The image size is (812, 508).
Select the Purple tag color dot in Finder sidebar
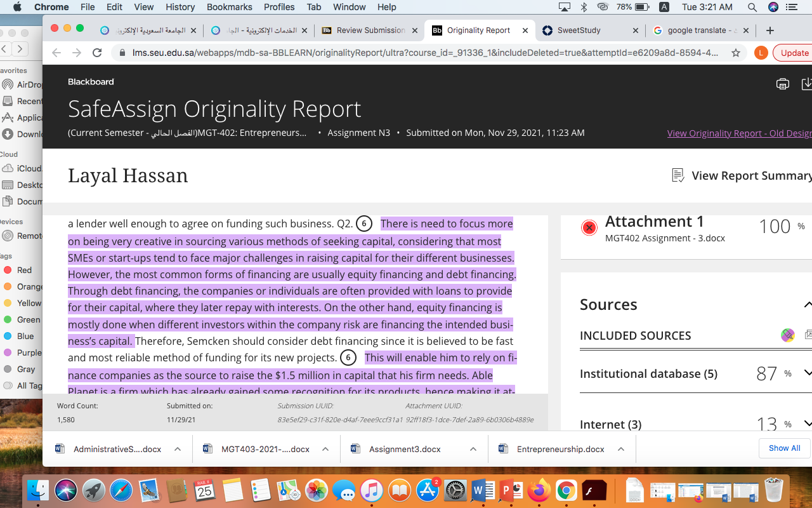click(x=8, y=352)
